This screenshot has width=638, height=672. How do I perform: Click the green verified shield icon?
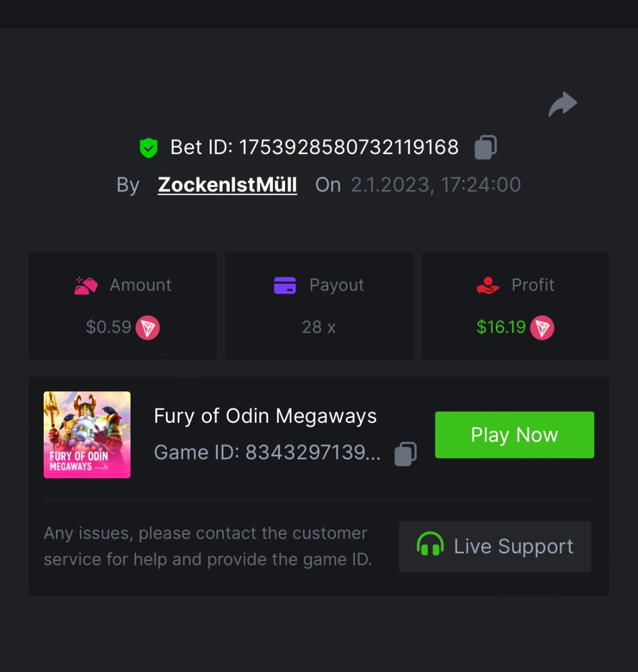(148, 148)
